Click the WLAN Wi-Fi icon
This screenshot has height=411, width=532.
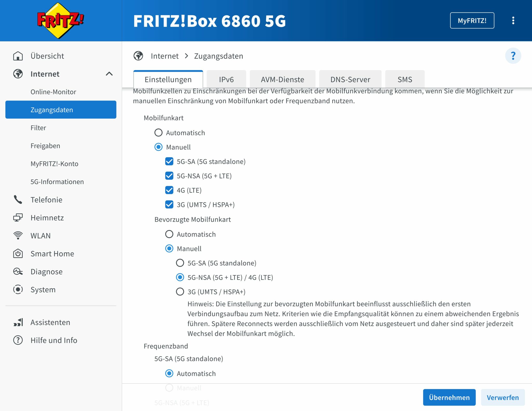tap(18, 236)
